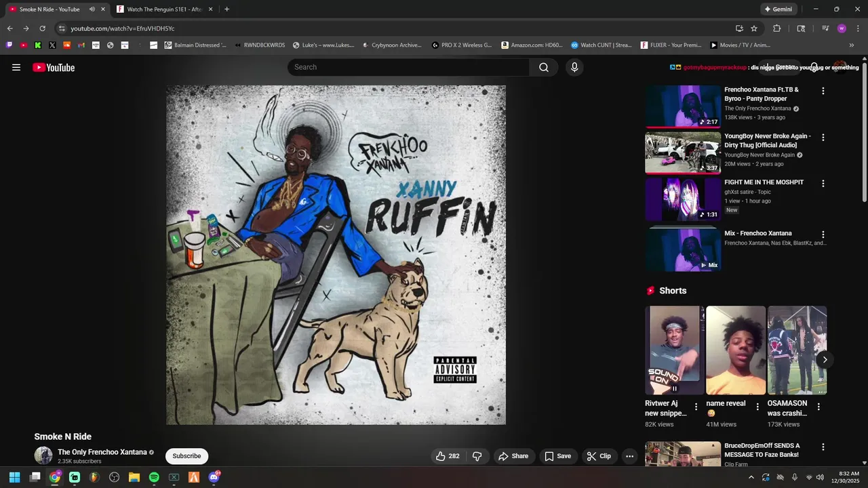
Task: Mute the YouTube tab via speaker icon
Action: (x=92, y=9)
